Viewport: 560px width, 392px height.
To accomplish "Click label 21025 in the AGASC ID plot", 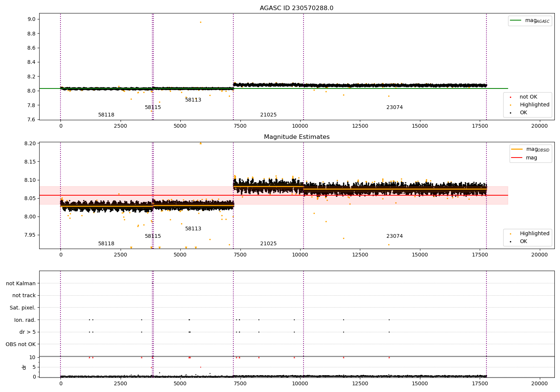I will 268,115.
